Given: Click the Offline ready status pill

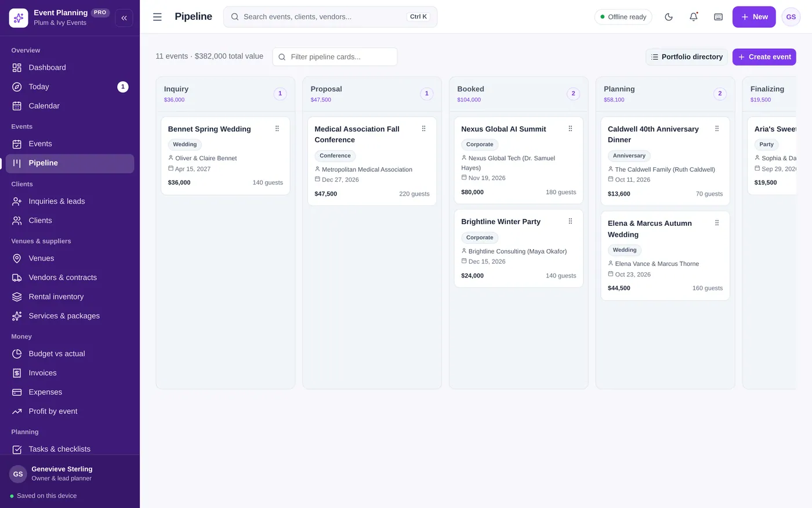Looking at the screenshot, I should coord(623,17).
